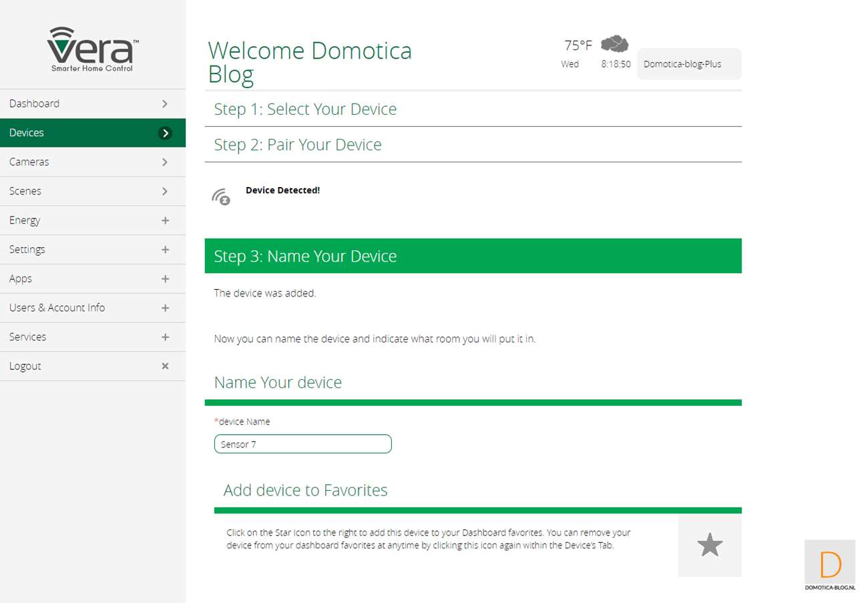Click the chevron icon beside Dashboard
The image size is (868, 603).
[165, 104]
